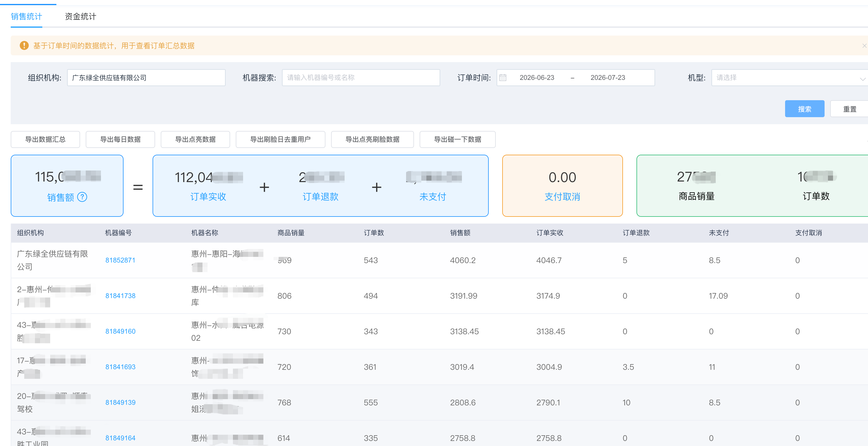
Task: Click the 商品销量 summary label
Action: tap(697, 196)
